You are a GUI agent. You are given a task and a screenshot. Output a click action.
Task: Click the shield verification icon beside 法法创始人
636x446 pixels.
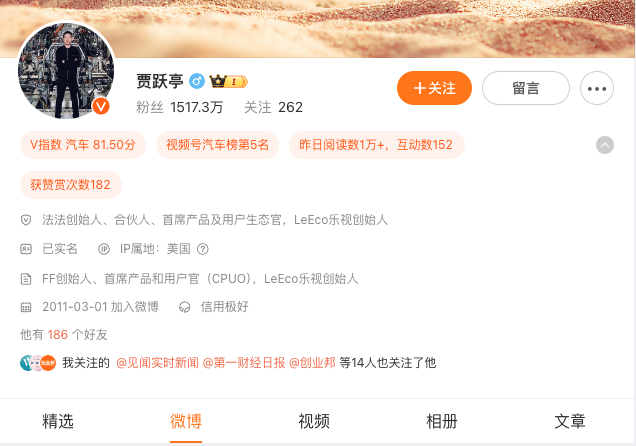(x=26, y=220)
